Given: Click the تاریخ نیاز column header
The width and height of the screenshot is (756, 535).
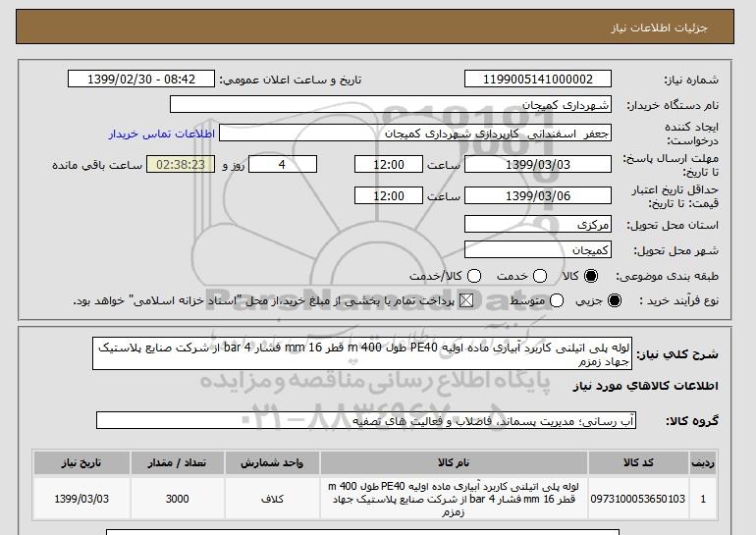Looking at the screenshot, I should click(81, 462).
